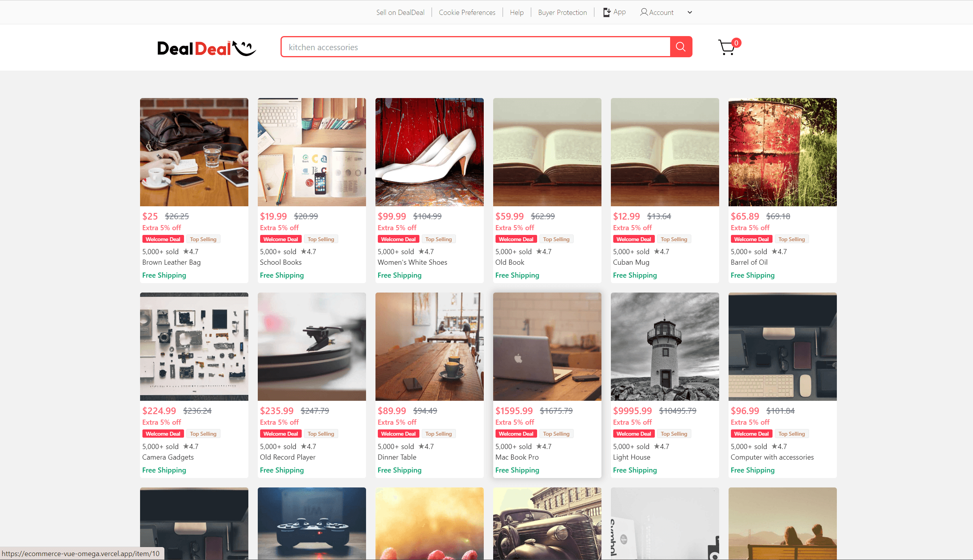The image size is (973, 560).
Task: Click the DealDeal search icon
Action: [680, 46]
